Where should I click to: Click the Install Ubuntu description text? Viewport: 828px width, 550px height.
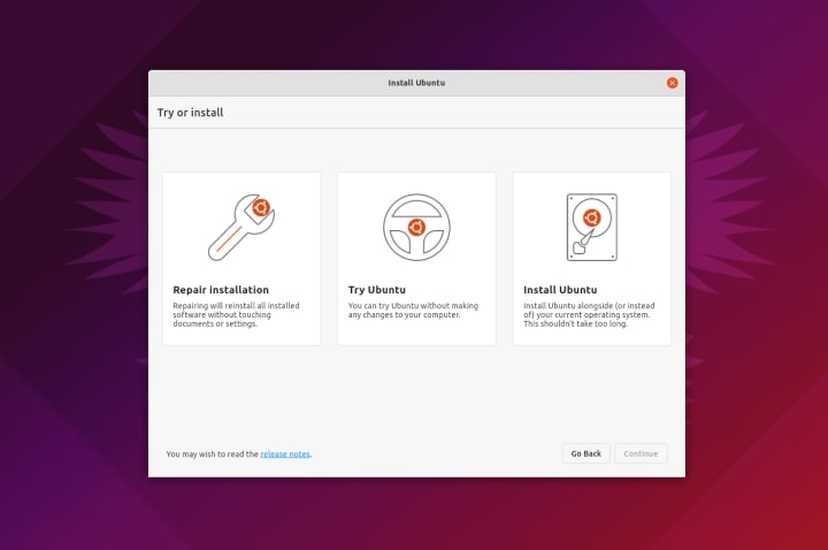[x=588, y=314]
